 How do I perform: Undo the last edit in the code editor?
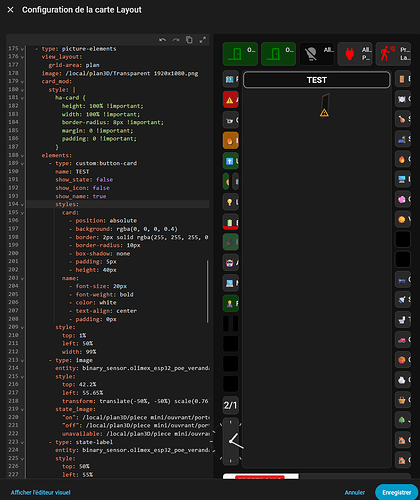coord(162,40)
